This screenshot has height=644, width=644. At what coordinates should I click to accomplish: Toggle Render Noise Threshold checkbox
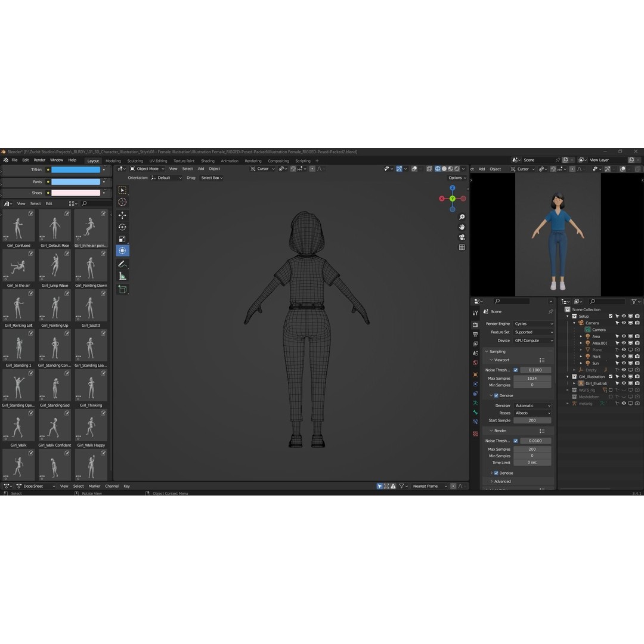coord(515,441)
